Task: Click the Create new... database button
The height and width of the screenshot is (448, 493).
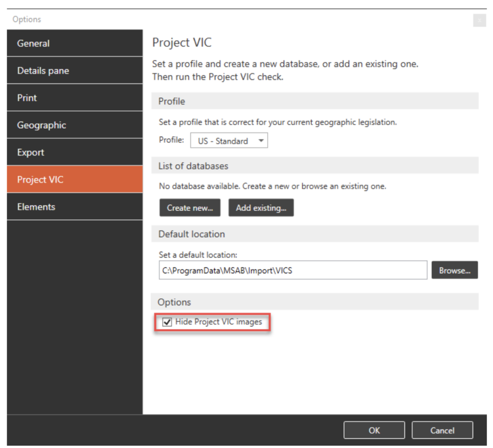Action: pos(190,208)
